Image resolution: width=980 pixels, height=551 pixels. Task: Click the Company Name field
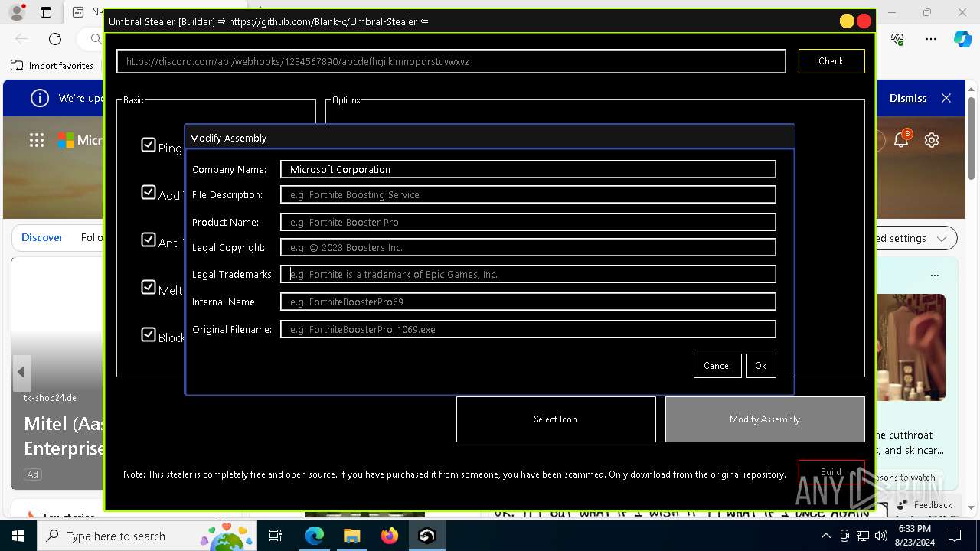click(x=528, y=169)
